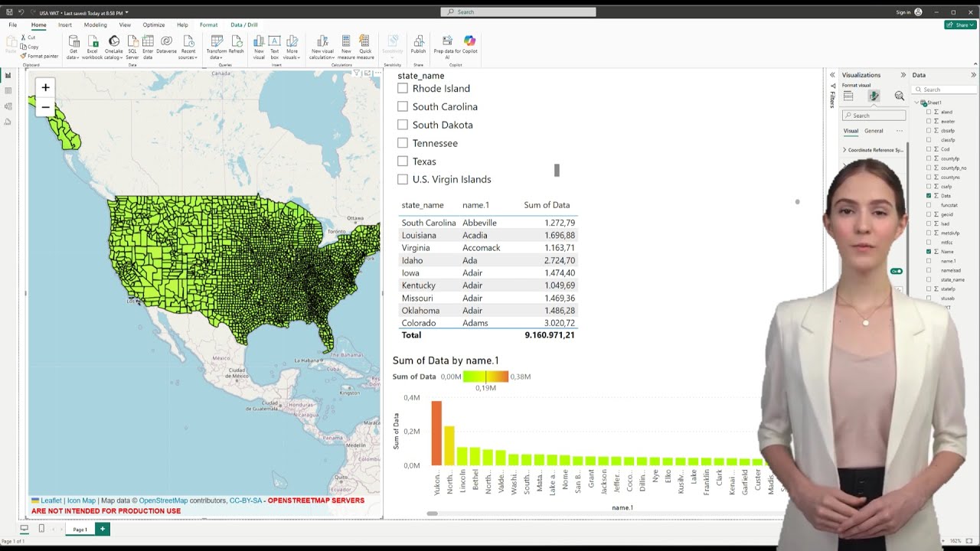The image size is (980, 551).
Task: Open the Analytics pane icon
Action: (899, 96)
